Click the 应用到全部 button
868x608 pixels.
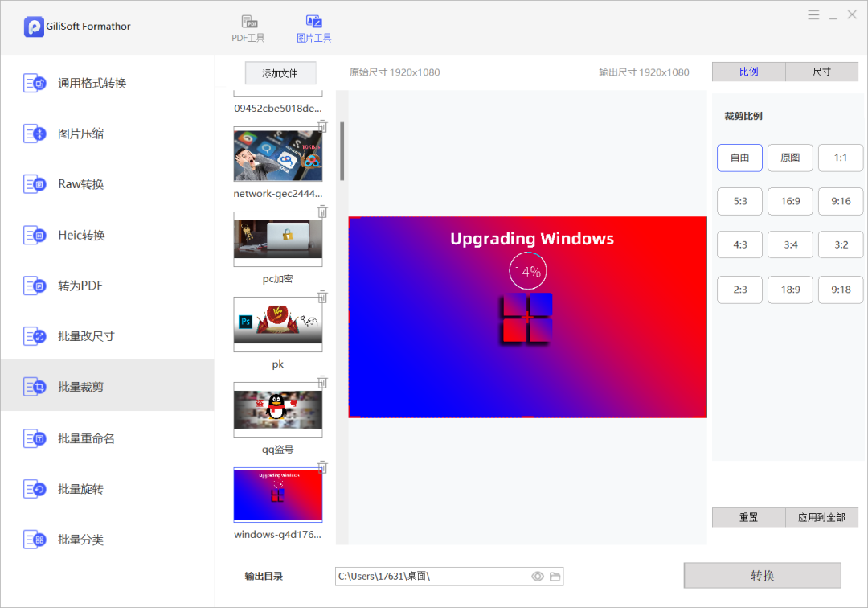coord(821,517)
